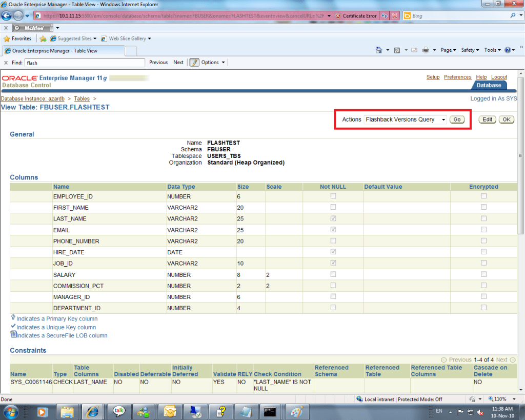Launch Paint from the taskbar
Viewport: 525px width, 420px height.
297,411
